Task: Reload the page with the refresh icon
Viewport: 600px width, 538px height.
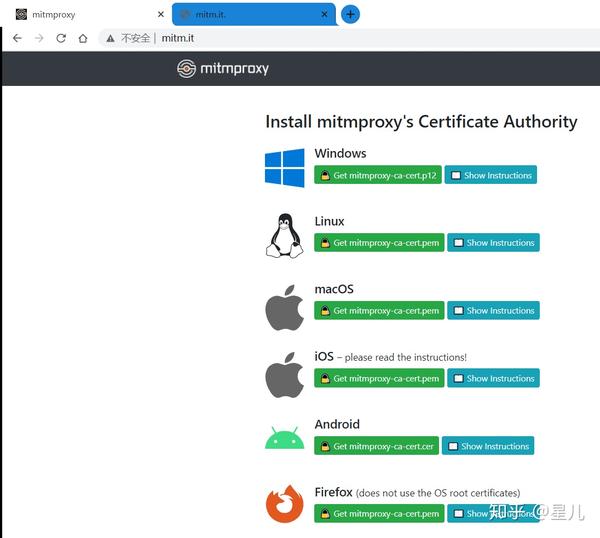Action: tap(61, 38)
